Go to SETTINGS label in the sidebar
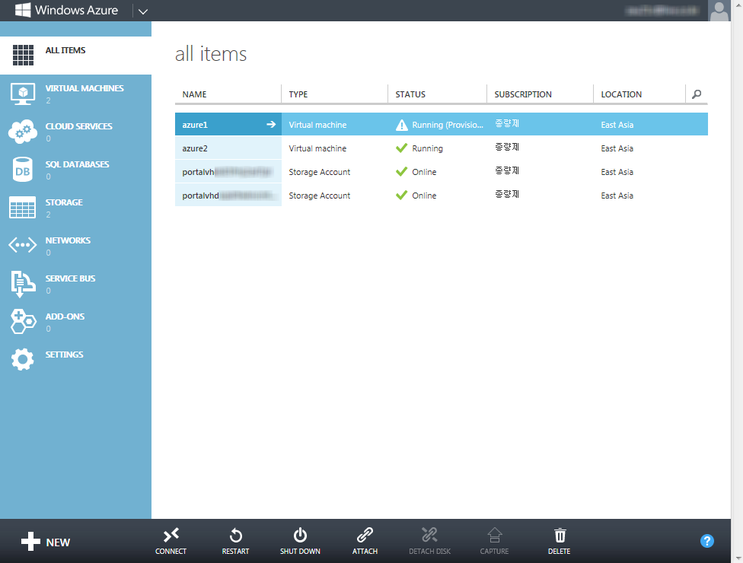Screen dimensions: 743x563 (x=64, y=354)
